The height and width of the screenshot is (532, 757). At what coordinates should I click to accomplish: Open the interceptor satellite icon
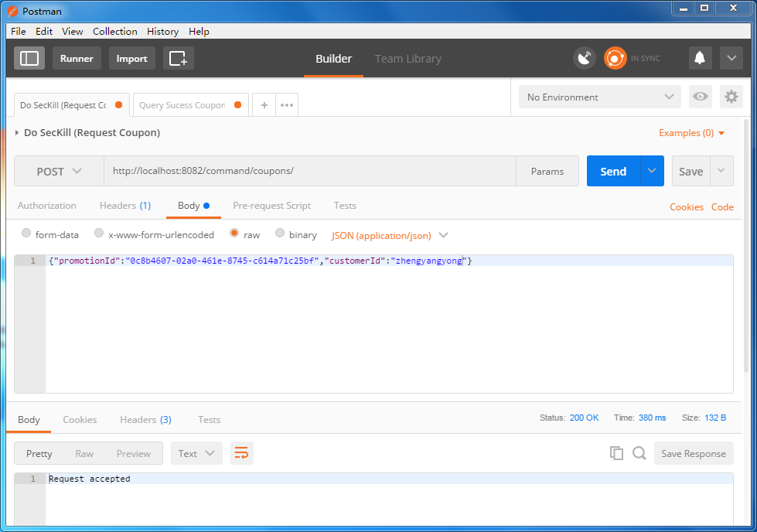pyautogui.click(x=585, y=59)
